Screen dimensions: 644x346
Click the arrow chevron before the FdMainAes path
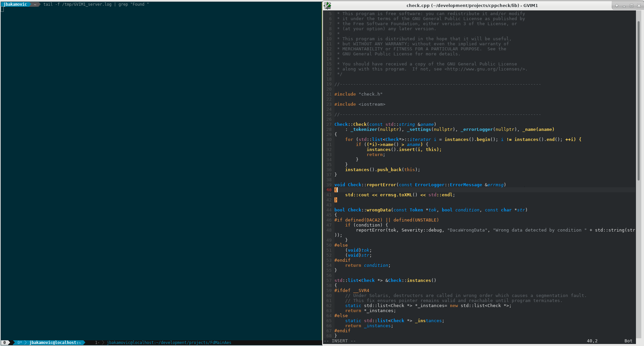click(103, 343)
